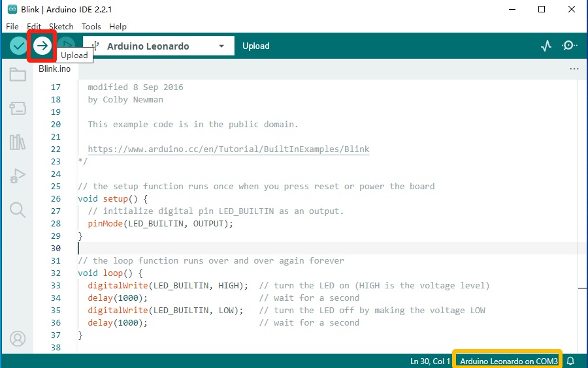Open the tab overflow three-dots menu

[x=574, y=69]
